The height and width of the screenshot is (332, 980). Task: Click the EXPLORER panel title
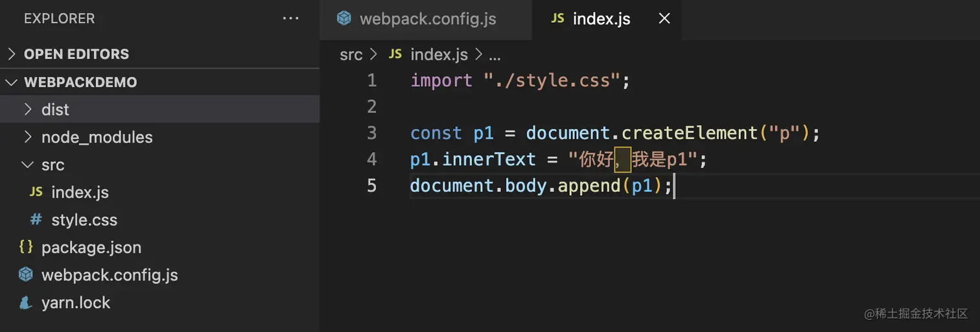(x=59, y=19)
